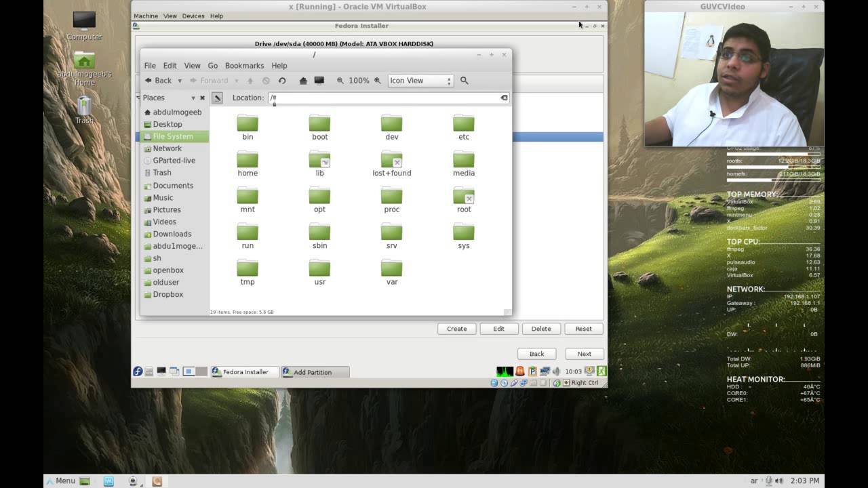Clear the location bar with the erase icon

coord(504,98)
